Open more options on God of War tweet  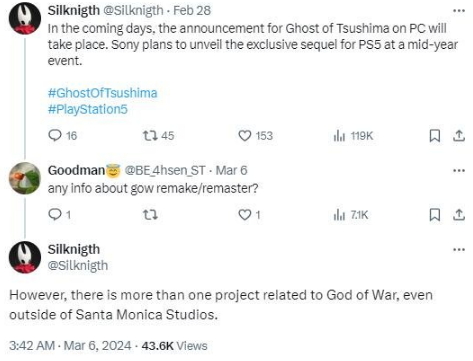pos(459,249)
